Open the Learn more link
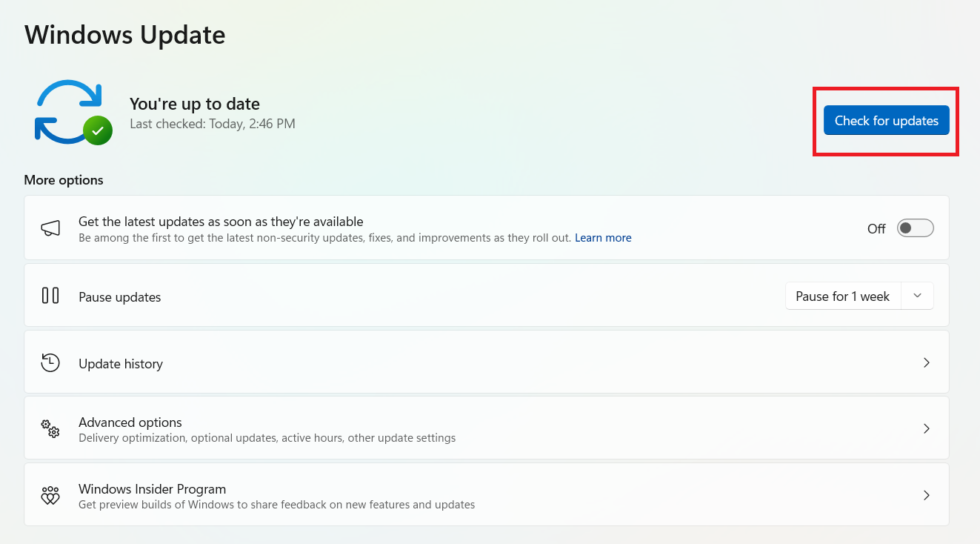This screenshot has width=980, height=544. (x=603, y=237)
